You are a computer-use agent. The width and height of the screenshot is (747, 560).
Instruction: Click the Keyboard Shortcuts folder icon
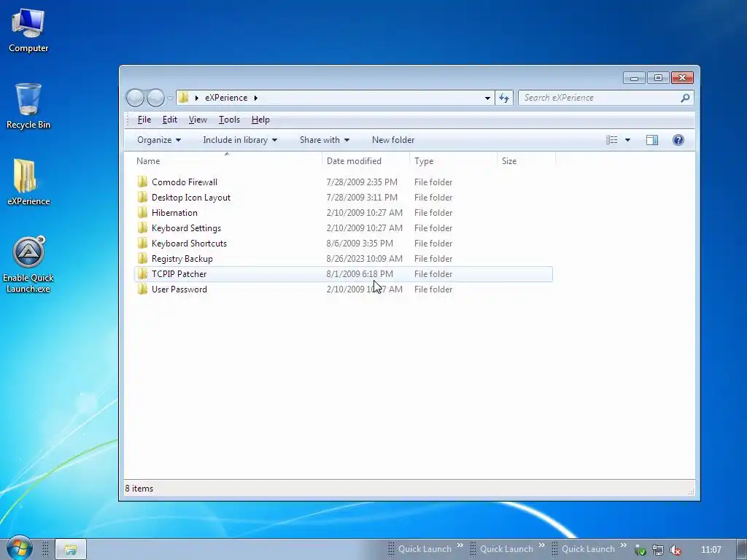coord(142,244)
